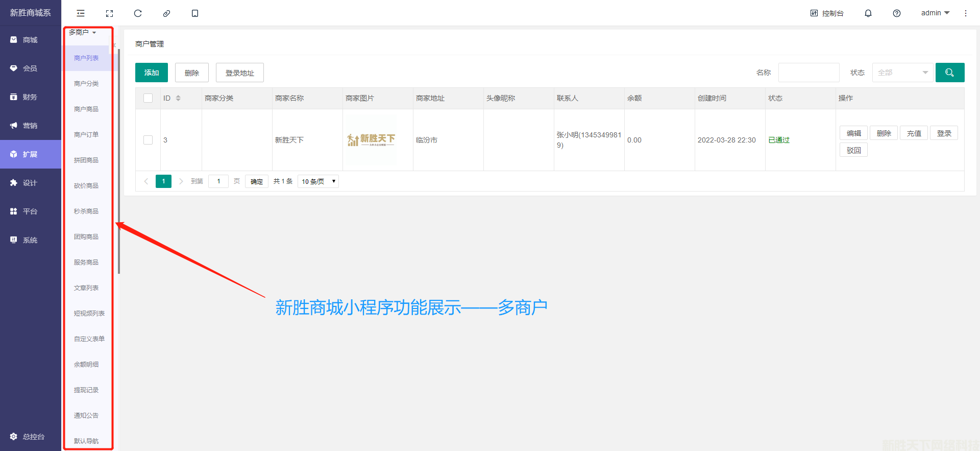Click the green search magnifier button
Viewport: 980px width, 451px height.
(x=949, y=73)
